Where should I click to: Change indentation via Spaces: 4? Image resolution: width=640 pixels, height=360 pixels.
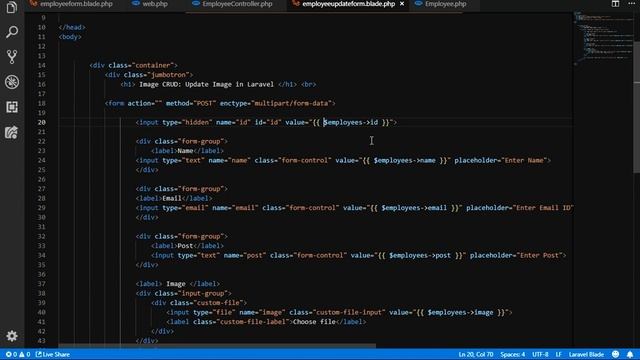point(513,354)
